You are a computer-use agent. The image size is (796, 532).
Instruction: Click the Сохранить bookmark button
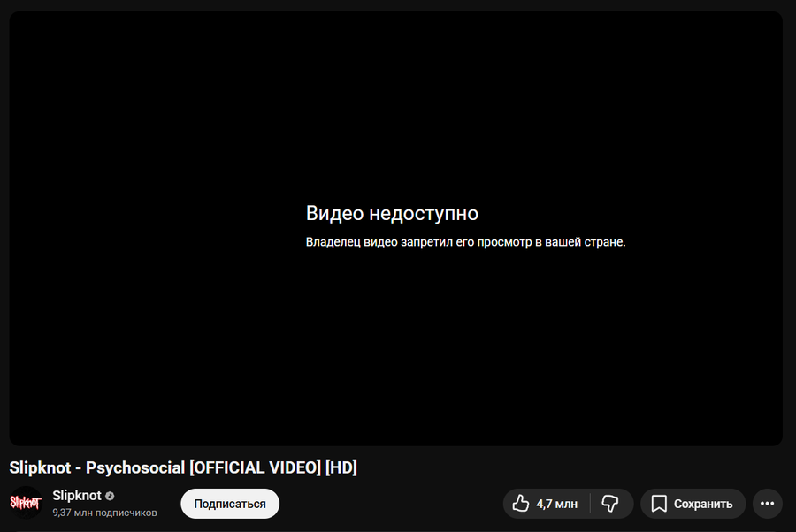point(693,504)
